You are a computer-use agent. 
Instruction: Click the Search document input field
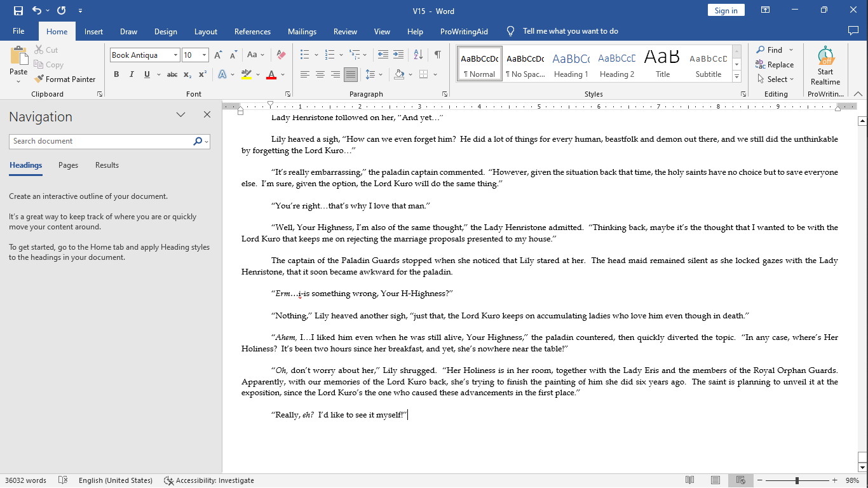click(100, 141)
